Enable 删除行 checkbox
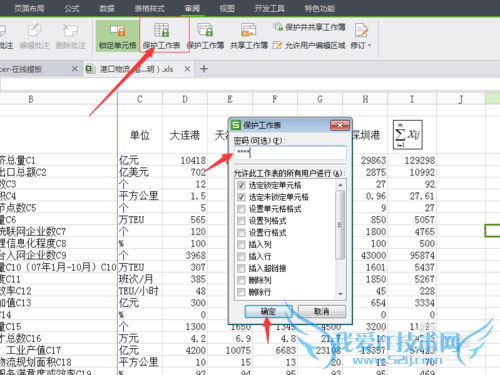 [x=241, y=292]
